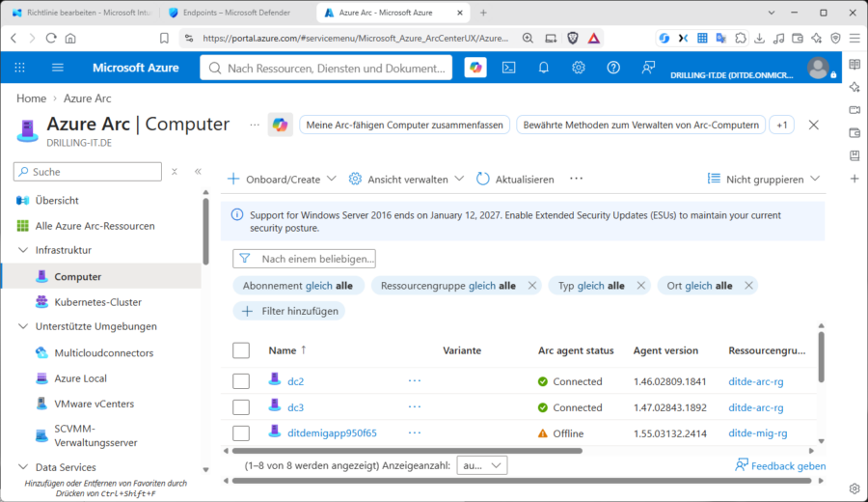Open more actions for dc3 row
This screenshot has height=502, width=868.
coord(415,406)
